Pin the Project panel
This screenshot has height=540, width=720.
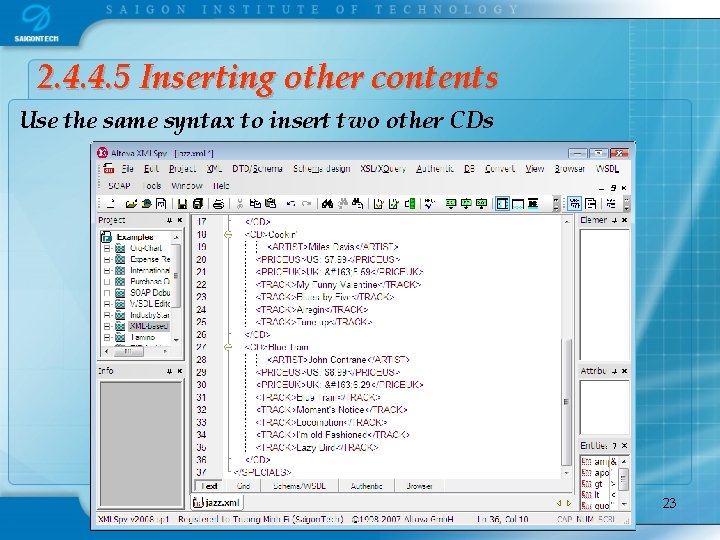pos(169,220)
